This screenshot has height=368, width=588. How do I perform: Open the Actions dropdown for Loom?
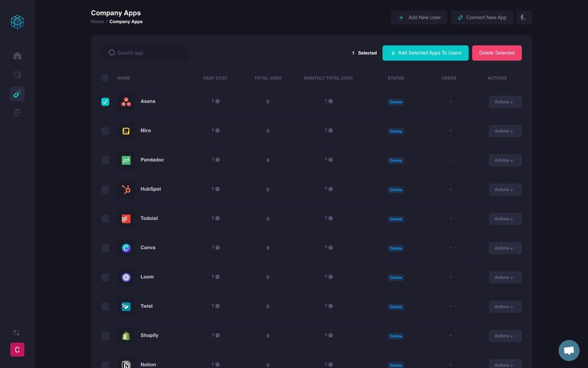click(x=505, y=277)
